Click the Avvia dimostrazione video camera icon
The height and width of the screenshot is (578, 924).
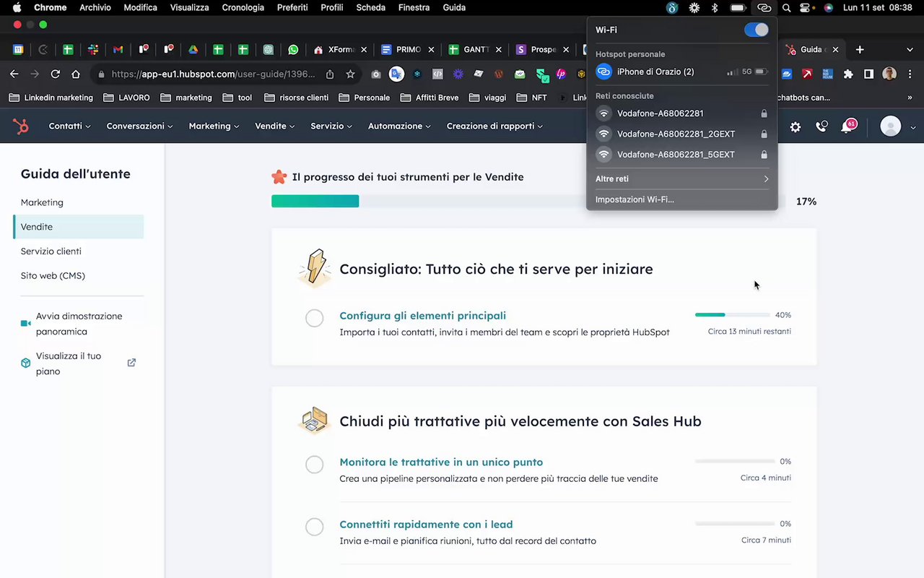26,324
